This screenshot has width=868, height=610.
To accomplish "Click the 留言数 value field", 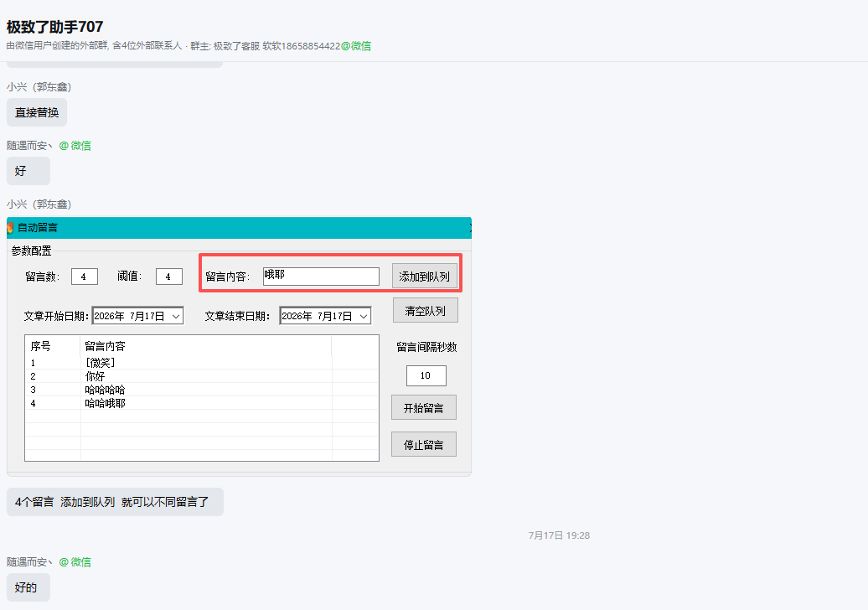I will (x=84, y=277).
